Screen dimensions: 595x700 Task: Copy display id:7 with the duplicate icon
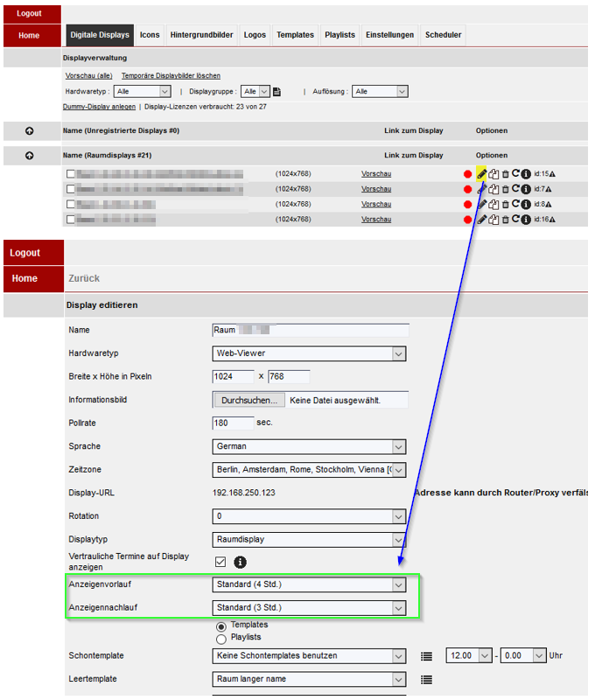(x=493, y=189)
